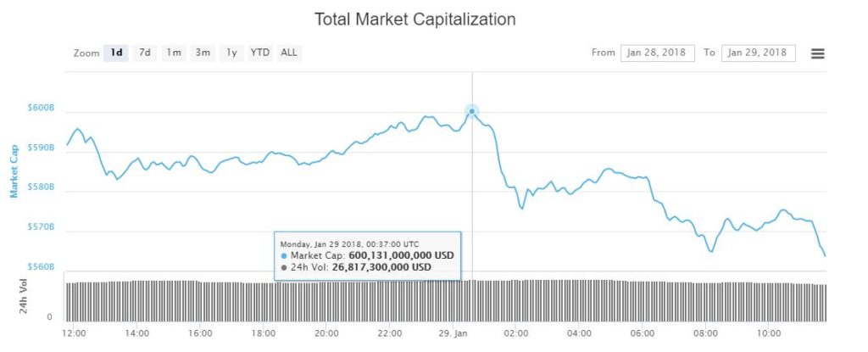Click the 24h Vol axis label
This screenshot has width=868, height=352.
pos(24,295)
